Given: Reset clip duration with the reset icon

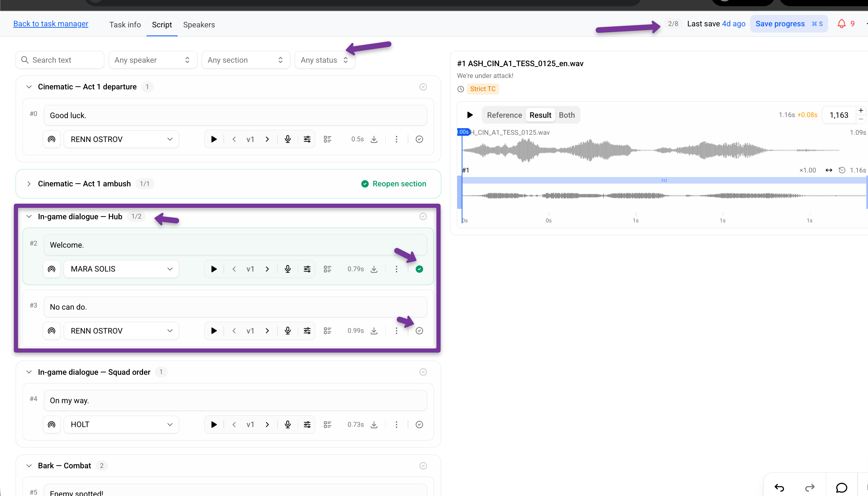Looking at the screenshot, I should 842,170.
